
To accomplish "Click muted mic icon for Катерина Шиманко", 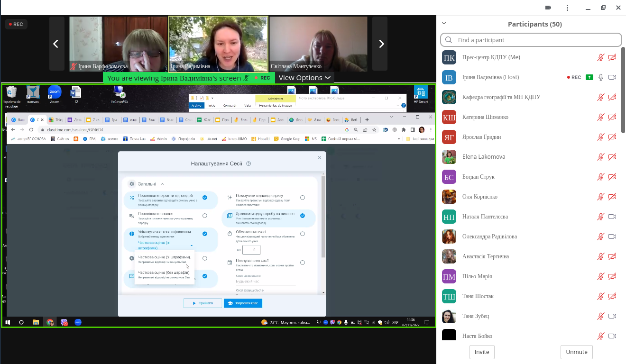I will pyautogui.click(x=601, y=117).
